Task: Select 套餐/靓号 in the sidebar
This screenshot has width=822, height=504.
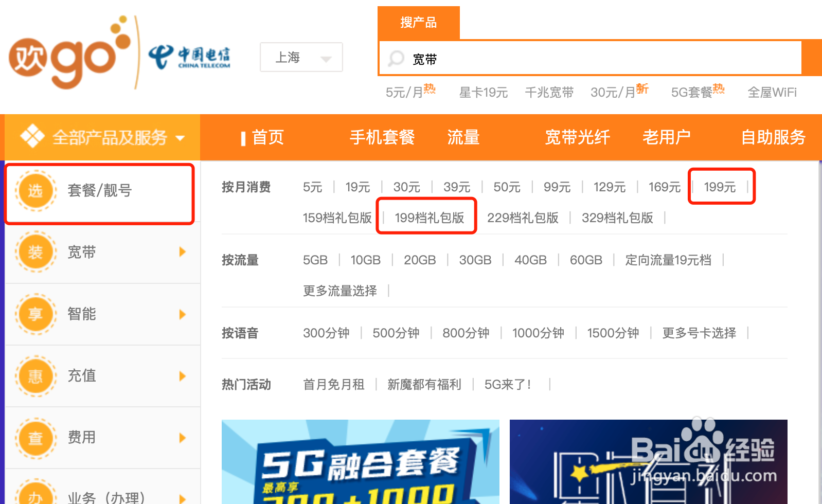Action: point(100,191)
